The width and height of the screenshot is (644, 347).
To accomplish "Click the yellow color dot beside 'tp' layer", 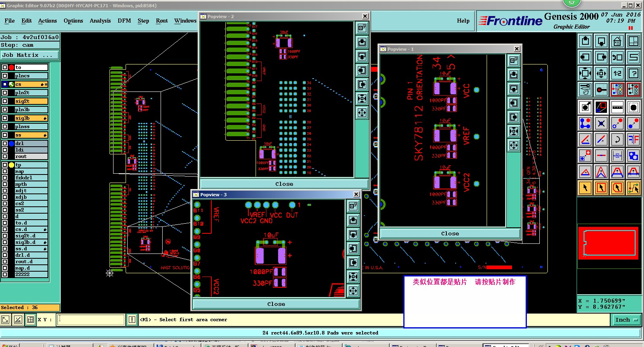I will [11, 165].
